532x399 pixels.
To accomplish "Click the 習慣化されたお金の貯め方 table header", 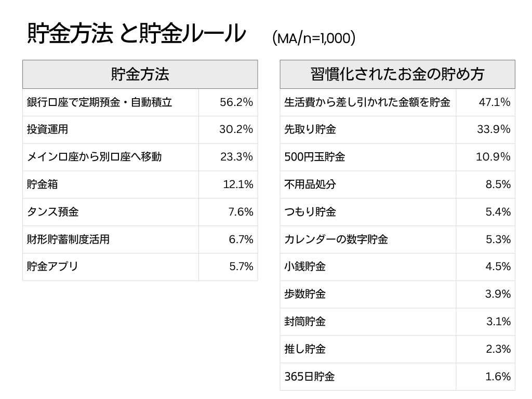I will click(397, 74).
